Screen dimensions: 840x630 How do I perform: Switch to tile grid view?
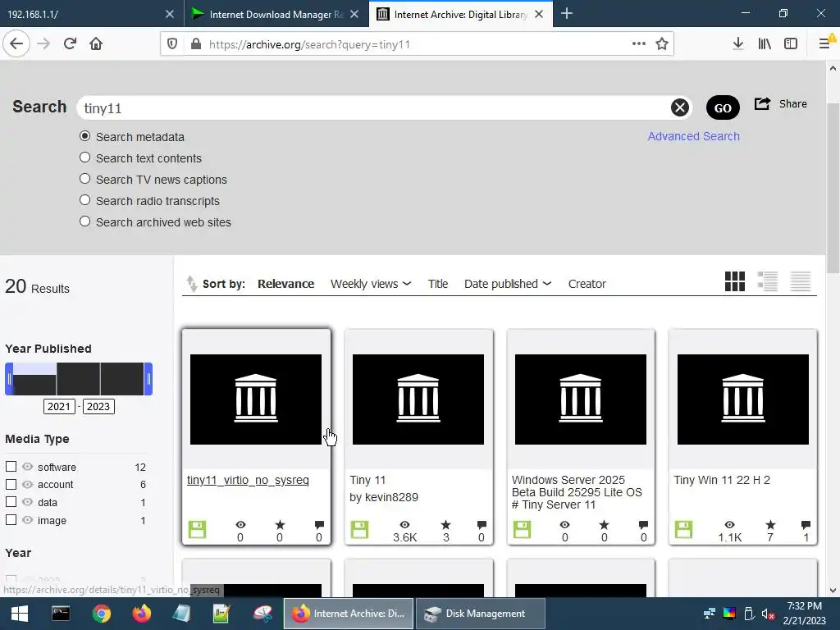pyautogui.click(x=734, y=281)
